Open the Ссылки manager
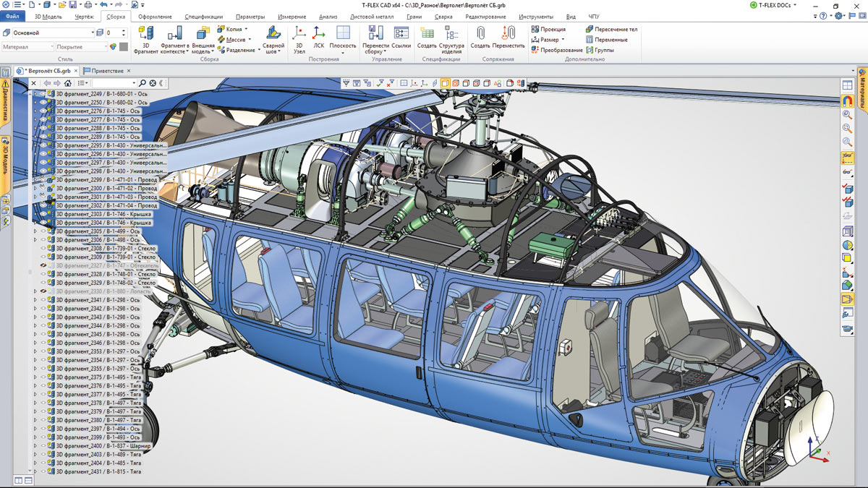The height and width of the screenshot is (488, 868). (x=401, y=37)
